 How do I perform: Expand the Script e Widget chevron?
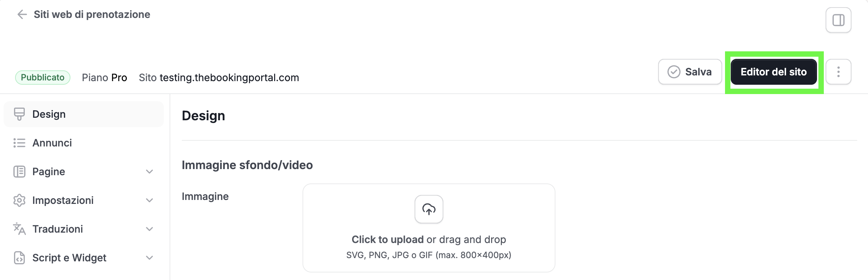coord(149,258)
